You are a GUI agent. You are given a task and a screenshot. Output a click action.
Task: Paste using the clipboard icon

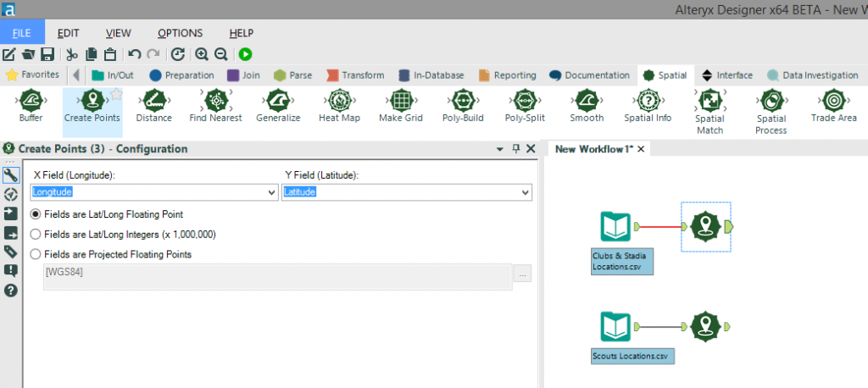pyautogui.click(x=110, y=54)
